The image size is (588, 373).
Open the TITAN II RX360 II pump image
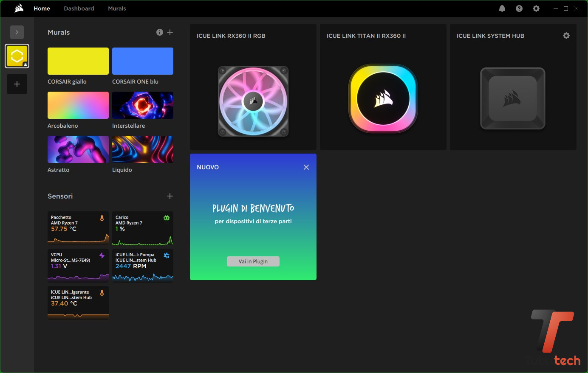[383, 98]
